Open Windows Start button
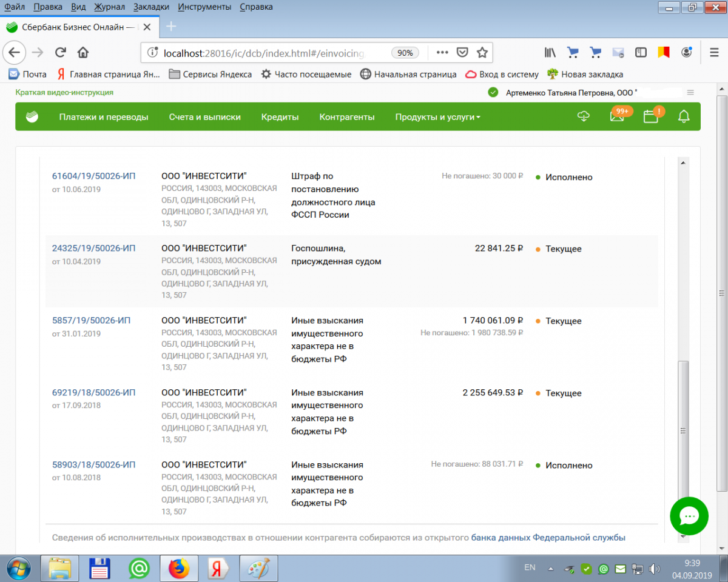Image resolution: width=728 pixels, height=582 pixels. (x=20, y=569)
